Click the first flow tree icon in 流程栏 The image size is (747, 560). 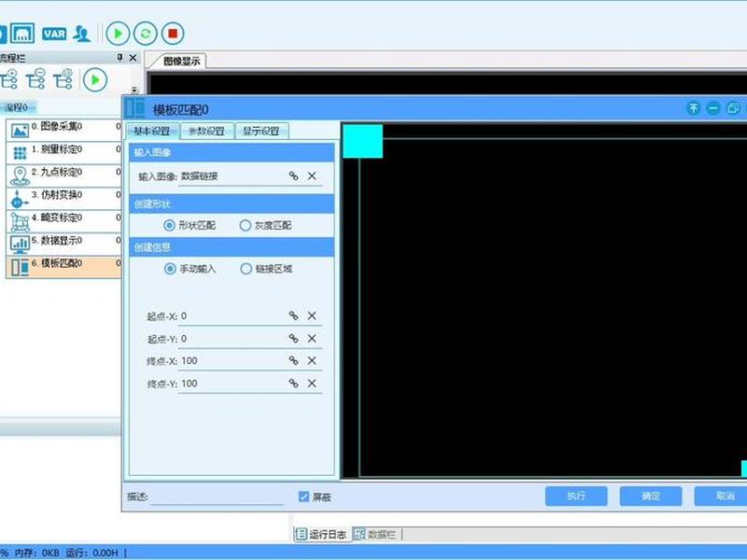(x=9, y=79)
